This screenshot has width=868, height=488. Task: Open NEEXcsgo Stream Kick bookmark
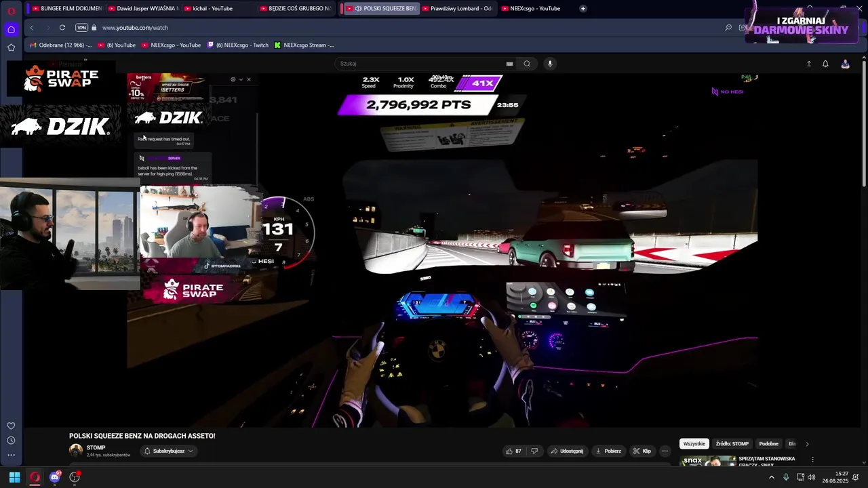(304, 45)
